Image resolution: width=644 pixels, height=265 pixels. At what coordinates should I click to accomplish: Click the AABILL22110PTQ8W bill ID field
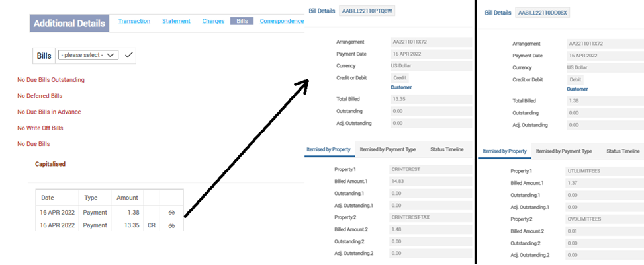367,11
